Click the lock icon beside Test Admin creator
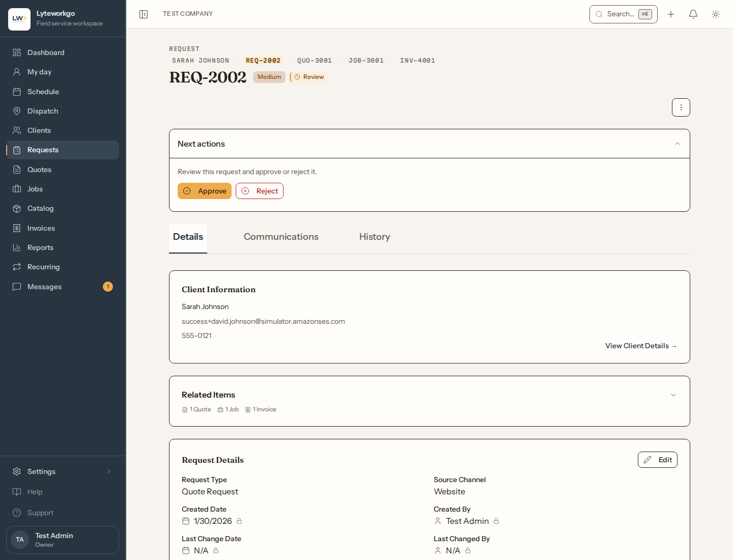 [496, 521]
